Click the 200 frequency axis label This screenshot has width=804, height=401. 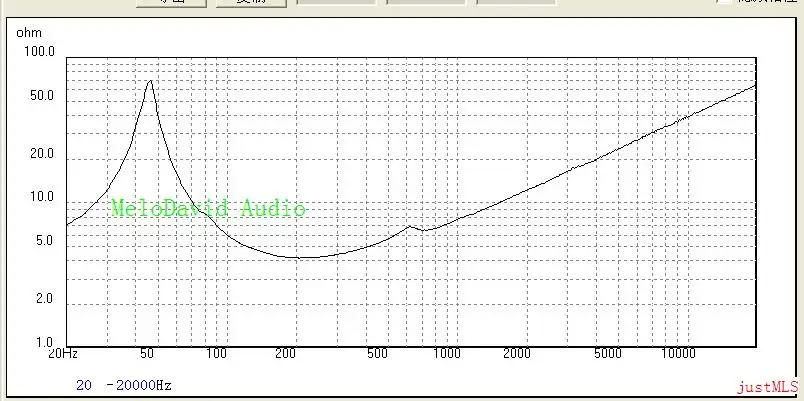[x=286, y=353]
